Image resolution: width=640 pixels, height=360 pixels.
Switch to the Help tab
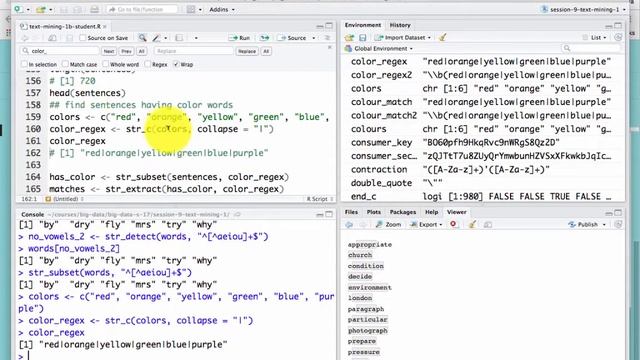click(x=431, y=212)
